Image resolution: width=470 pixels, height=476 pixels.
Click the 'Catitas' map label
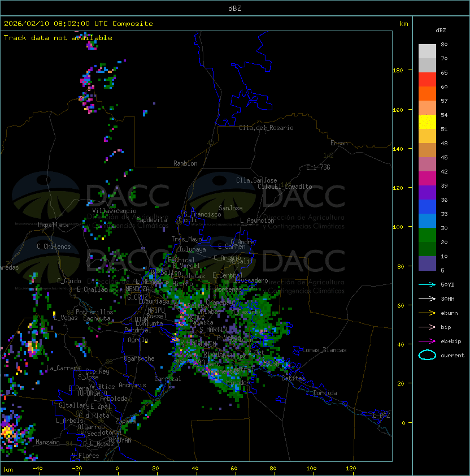(x=293, y=378)
